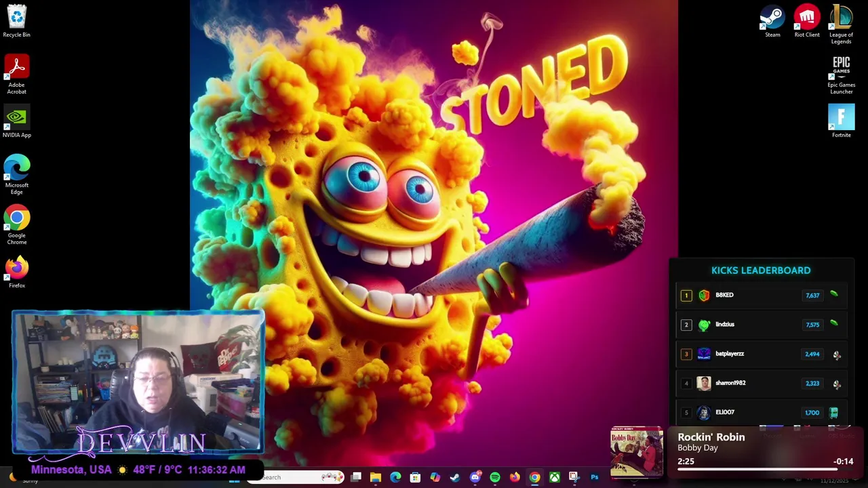Open Spotify from the taskbar
Image resolution: width=868 pixels, height=488 pixels.
point(495,477)
